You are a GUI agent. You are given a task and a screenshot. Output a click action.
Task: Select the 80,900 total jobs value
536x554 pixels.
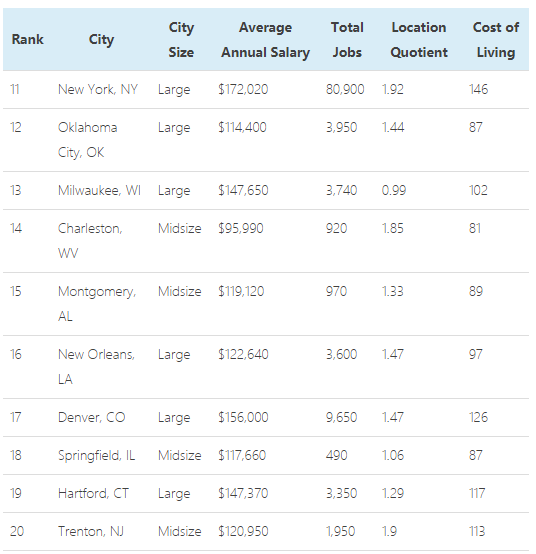[x=345, y=89]
